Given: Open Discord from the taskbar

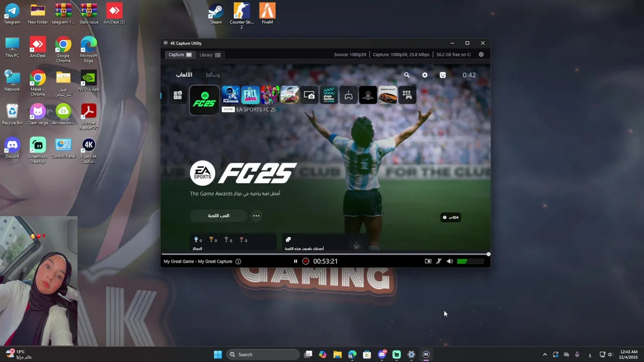Looking at the screenshot, I should pos(382,354).
